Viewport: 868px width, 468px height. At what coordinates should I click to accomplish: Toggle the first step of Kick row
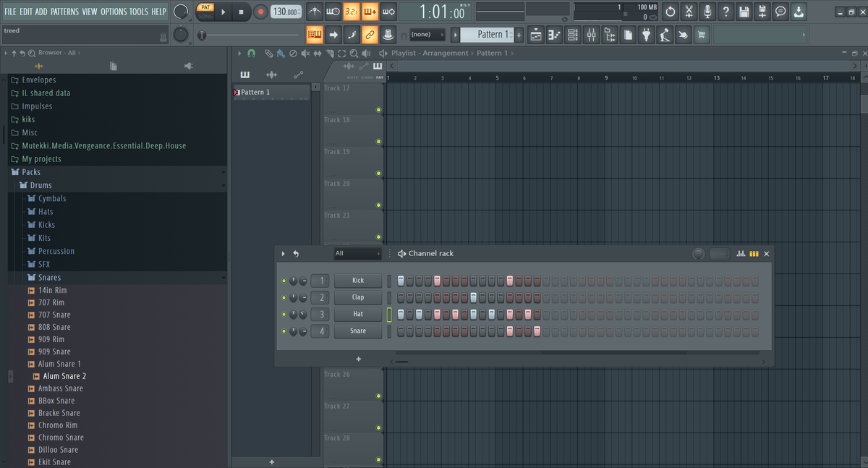coord(401,281)
